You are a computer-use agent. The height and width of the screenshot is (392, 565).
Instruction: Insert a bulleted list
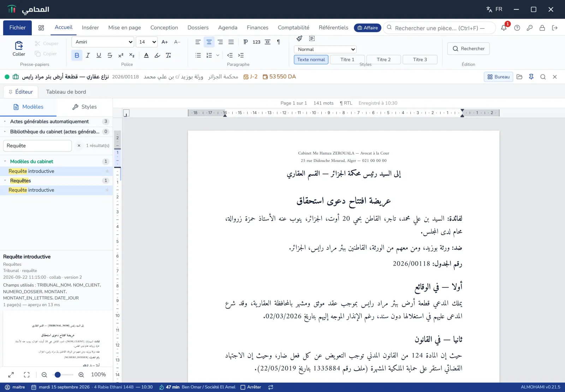pos(198,55)
